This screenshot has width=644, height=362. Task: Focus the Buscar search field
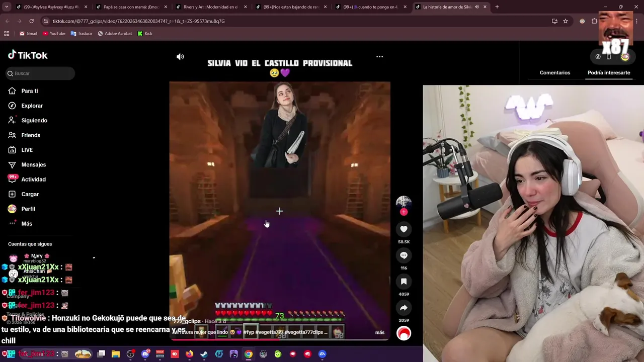click(x=41, y=73)
